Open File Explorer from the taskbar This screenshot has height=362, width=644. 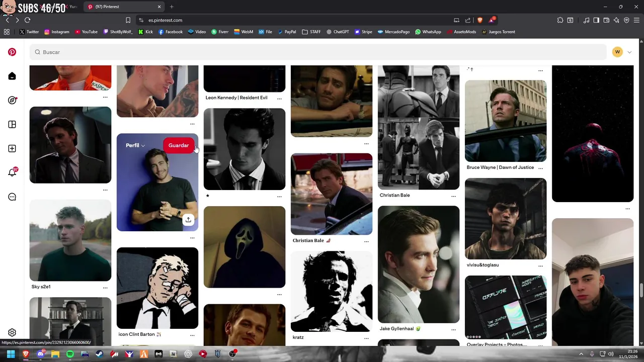[x=55, y=354]
